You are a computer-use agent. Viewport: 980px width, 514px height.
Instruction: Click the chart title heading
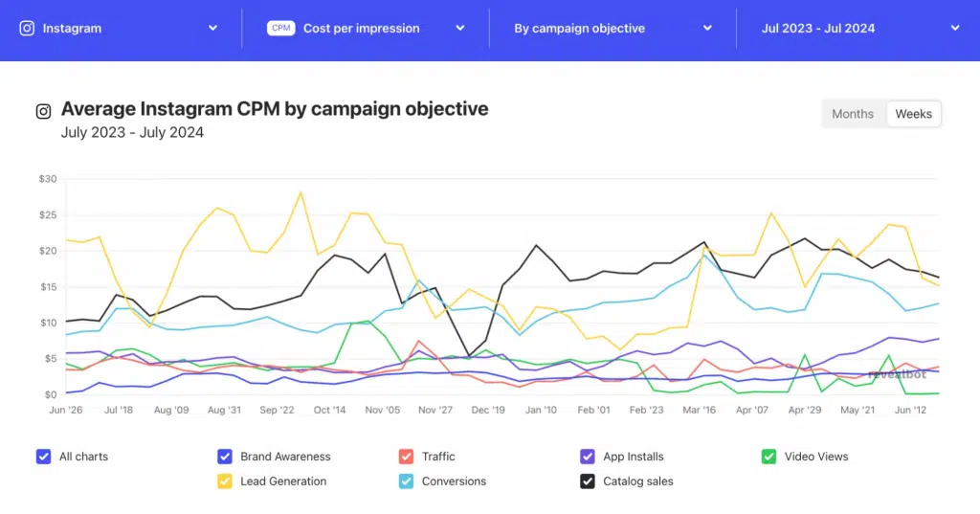tap(275, 109)
